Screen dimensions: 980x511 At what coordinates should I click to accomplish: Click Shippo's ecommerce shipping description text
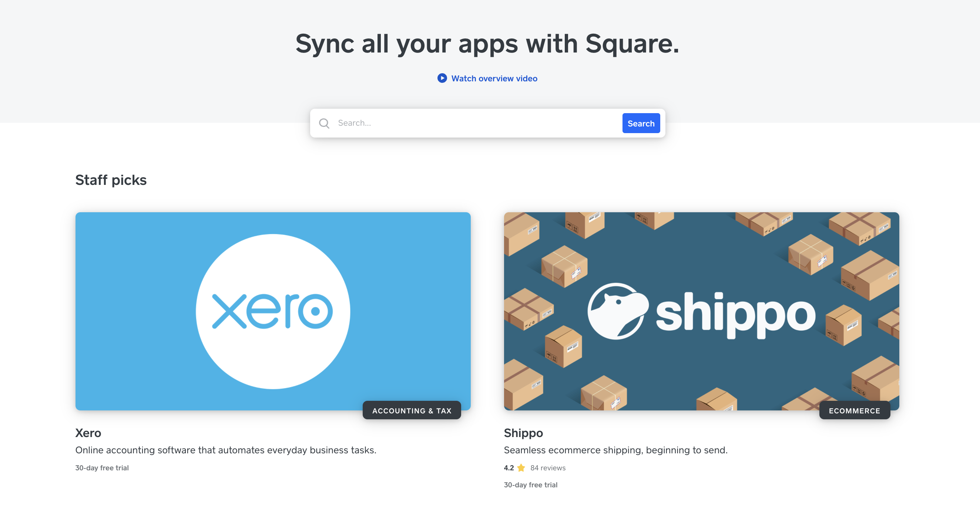click(615, 450)
